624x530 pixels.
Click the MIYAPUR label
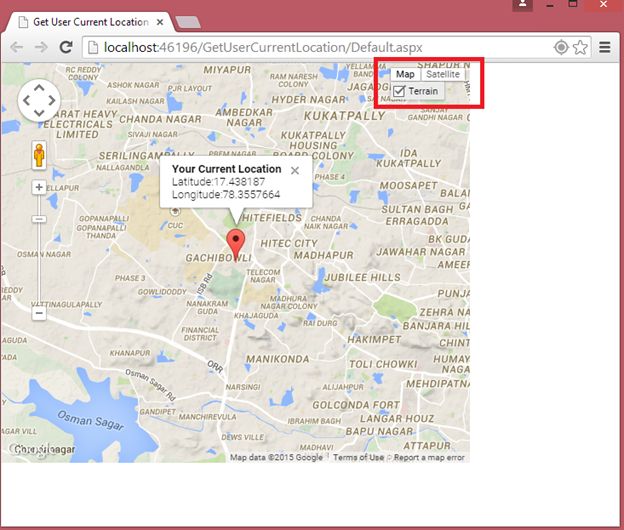(227, 70)
